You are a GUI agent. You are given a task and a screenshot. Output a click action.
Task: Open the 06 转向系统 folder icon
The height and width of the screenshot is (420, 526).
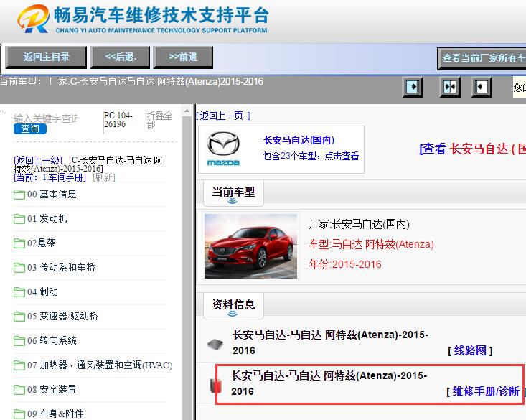tap(19, 341)
